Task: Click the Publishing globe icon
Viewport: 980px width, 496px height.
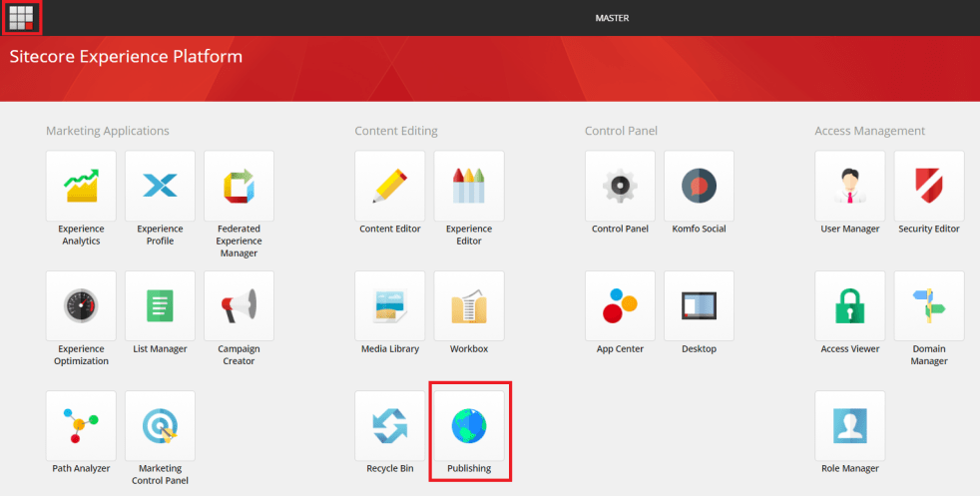Action: (x=469, y=425)
